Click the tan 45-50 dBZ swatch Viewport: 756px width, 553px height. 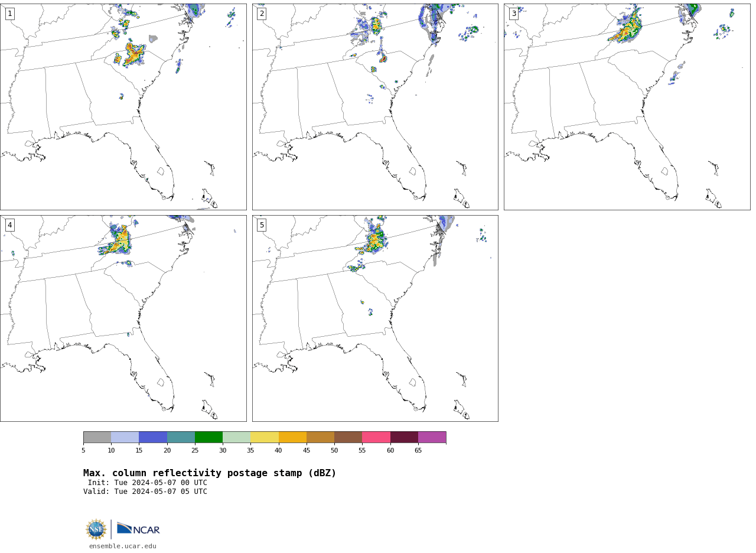tap(320, 437)
